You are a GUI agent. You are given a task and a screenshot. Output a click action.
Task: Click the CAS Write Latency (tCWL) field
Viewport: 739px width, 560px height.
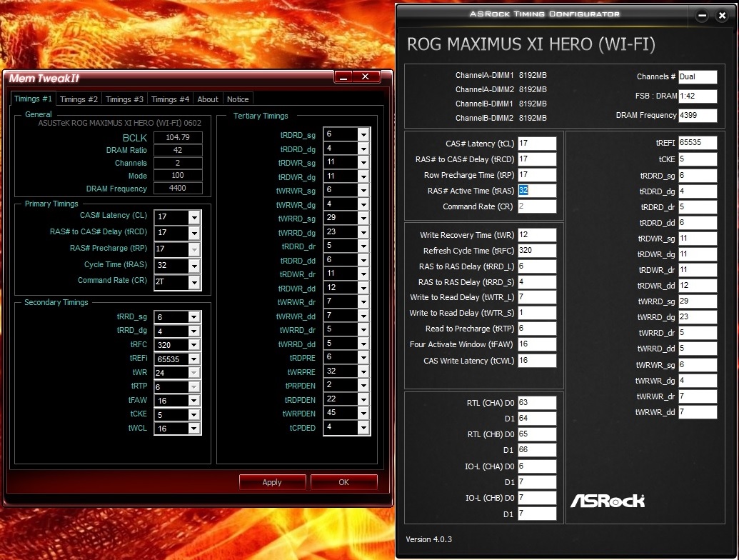point(537,361)
